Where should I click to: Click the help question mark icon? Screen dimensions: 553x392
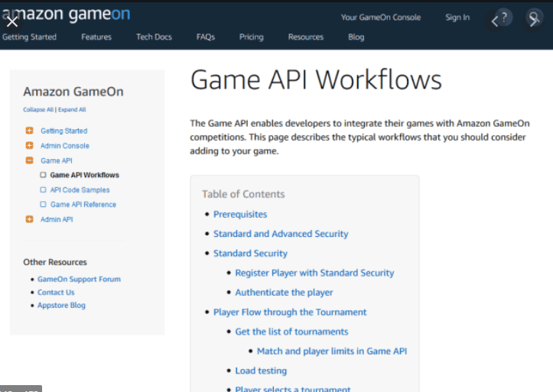pos(501,19)
